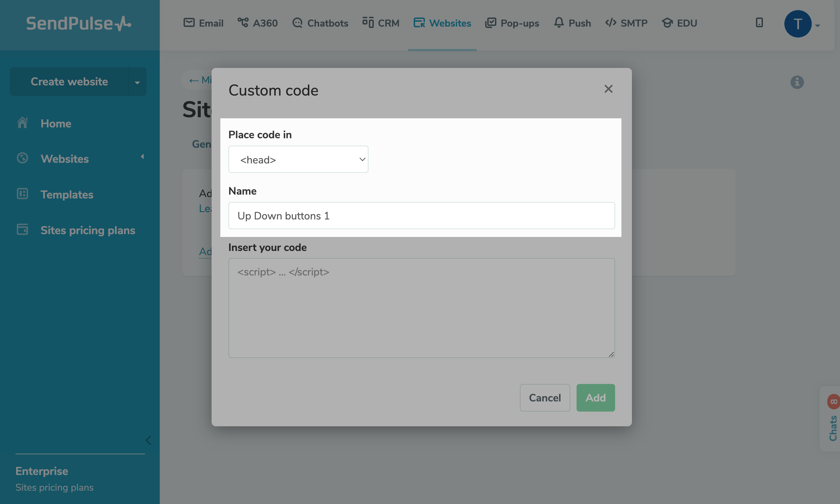Open the mobile app icon in header
This screenshot has height=504, width=840.
[x=759, y=23]
